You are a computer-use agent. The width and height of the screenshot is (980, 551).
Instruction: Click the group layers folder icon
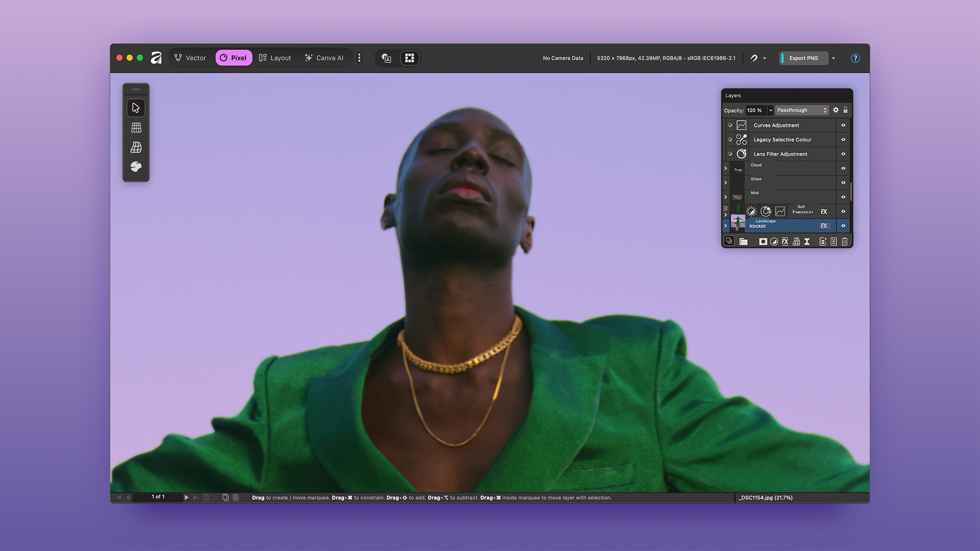click(743, 241)
